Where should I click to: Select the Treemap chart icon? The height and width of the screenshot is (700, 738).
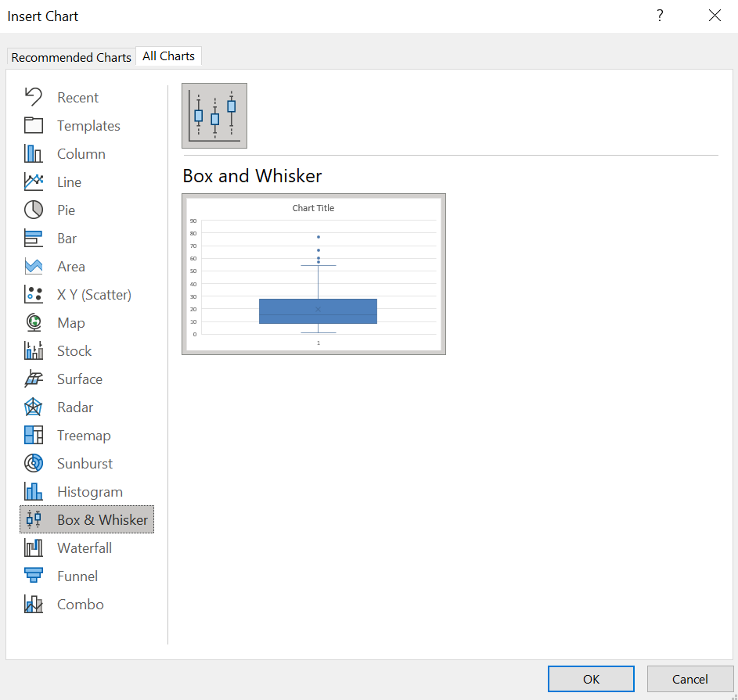click(x=33, y=435)
